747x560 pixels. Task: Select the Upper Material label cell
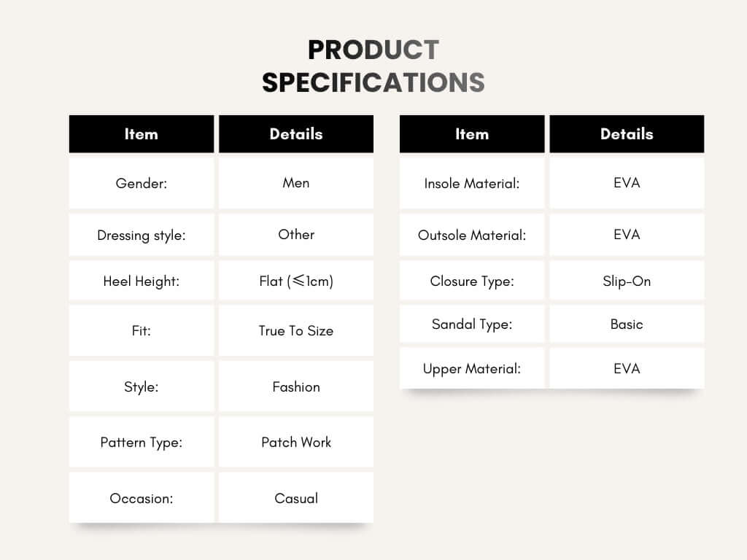pos(471,369)
